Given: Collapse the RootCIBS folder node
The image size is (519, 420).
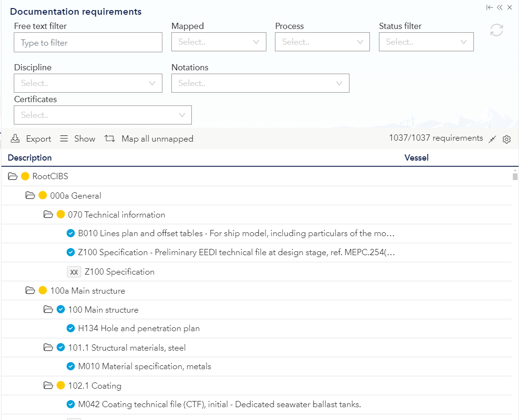Looking at the screenshot, I should pos(13,176).
